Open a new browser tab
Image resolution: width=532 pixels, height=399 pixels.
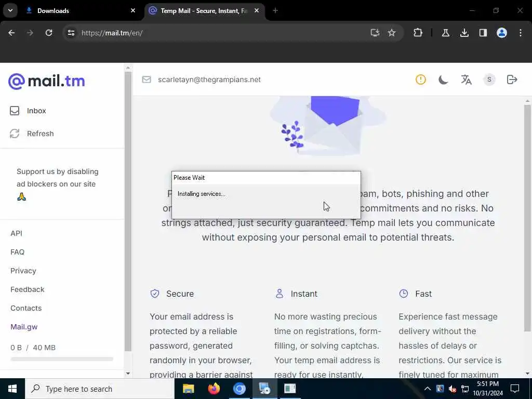275,11
